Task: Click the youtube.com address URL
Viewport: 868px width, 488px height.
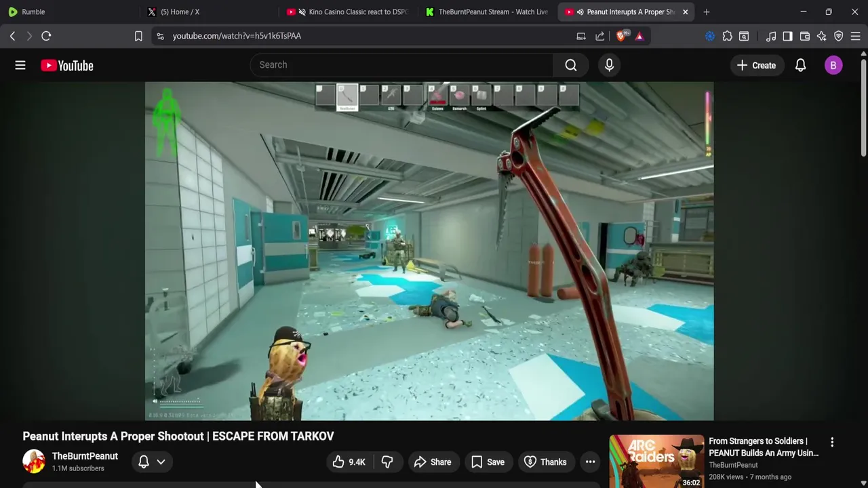Action: point(237,36)
